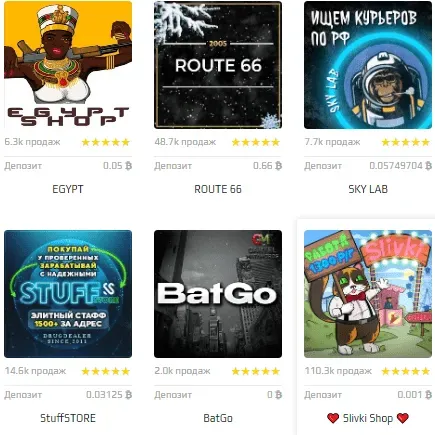Open the SKY LAB astronaut monkey banner

tap(368, 65)
